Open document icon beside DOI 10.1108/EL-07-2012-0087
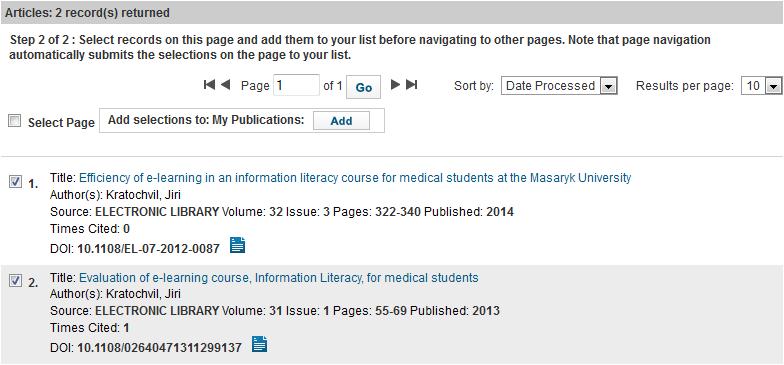Viewport: 784px width, 365px height. pyautogui.click(x=238, y=245)
